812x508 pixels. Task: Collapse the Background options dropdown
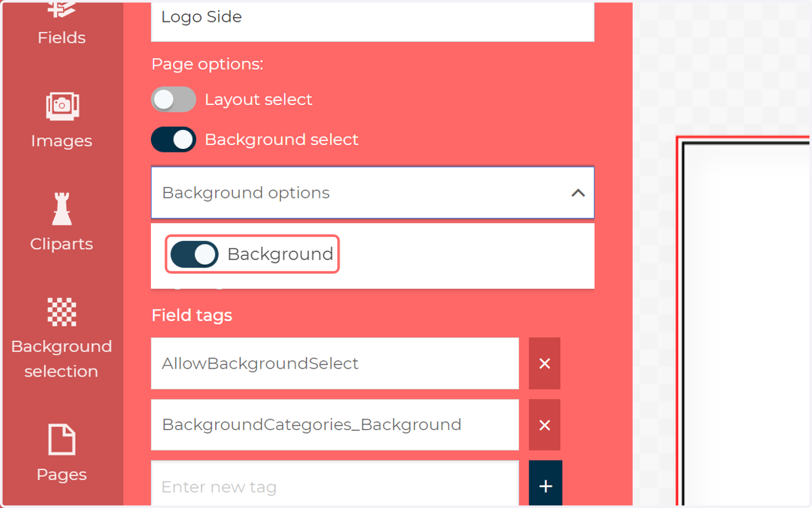(373, 192)
